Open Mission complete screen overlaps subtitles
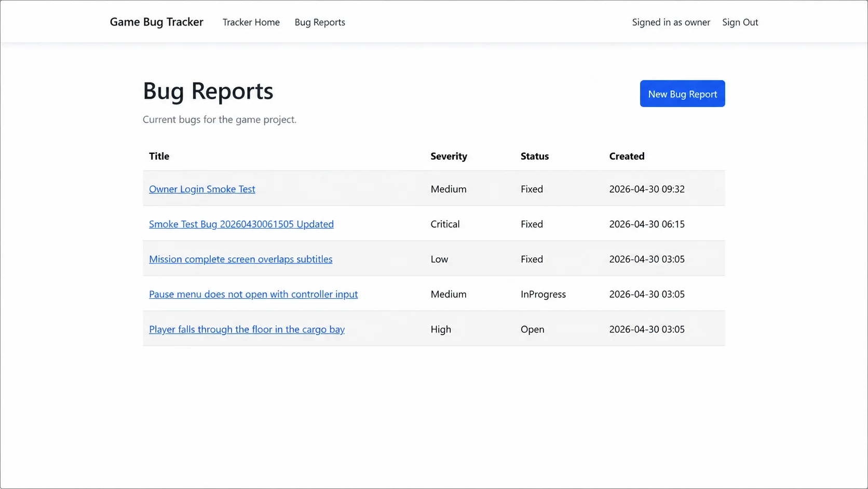Viewport: 868px width, 489px height. [240, 259]
